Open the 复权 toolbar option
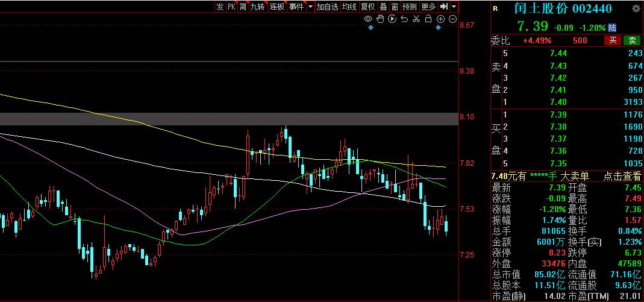This screenshot has height=302, width=644. point(367,6)
